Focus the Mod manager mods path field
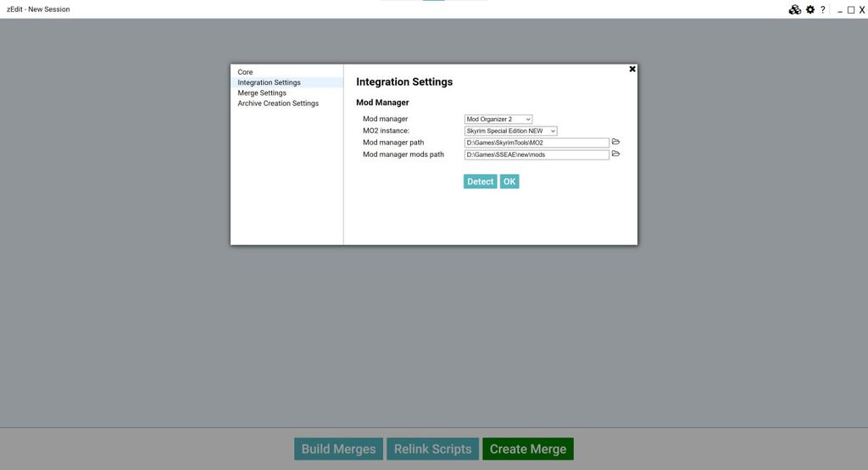Image resolution: width=868 pixels, height=470 pixels. (537, 154)
